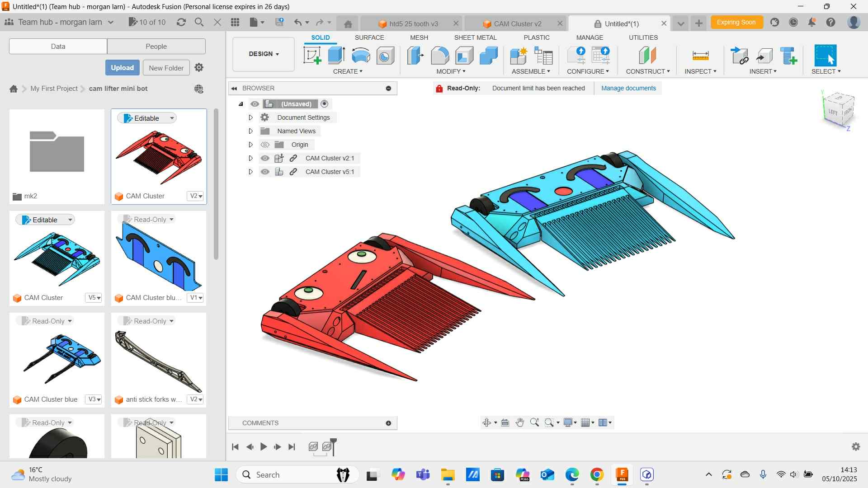
Task: Select the Fillet tool in Modify
Action: tap(439, 56)
